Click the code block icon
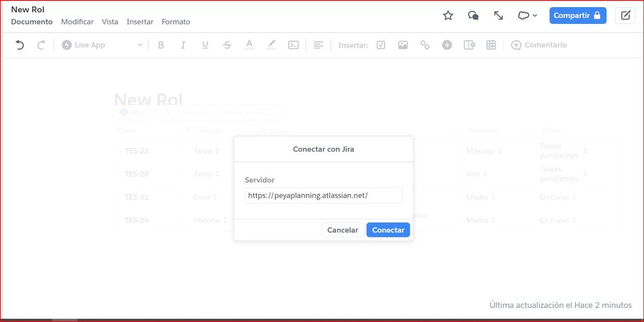 pos(293,45)
